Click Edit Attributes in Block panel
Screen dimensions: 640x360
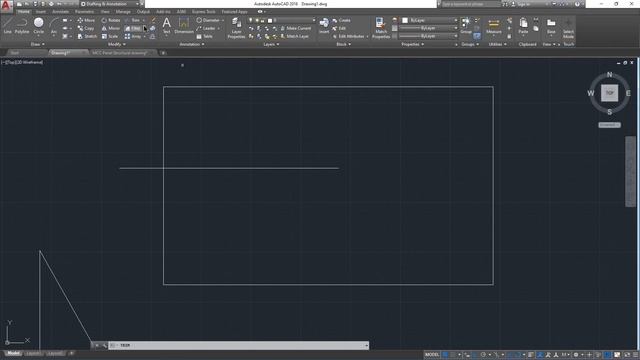(x=348, y=36)
